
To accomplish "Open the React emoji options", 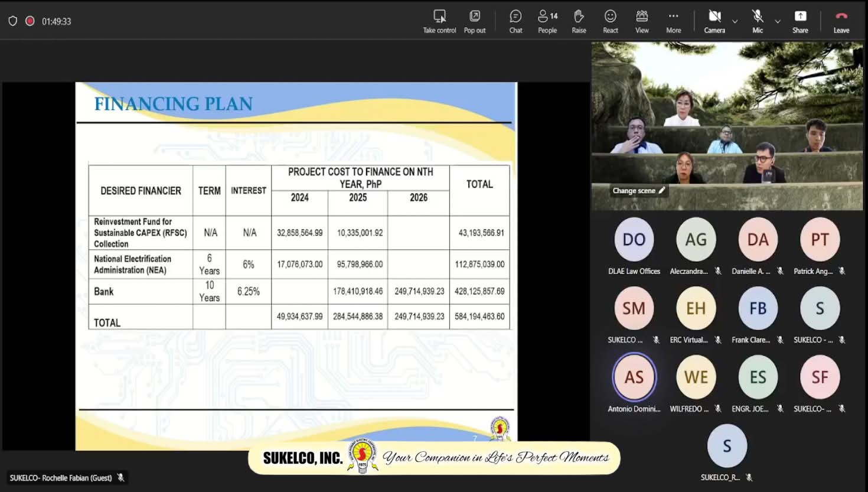I will (x=611, y=21).
